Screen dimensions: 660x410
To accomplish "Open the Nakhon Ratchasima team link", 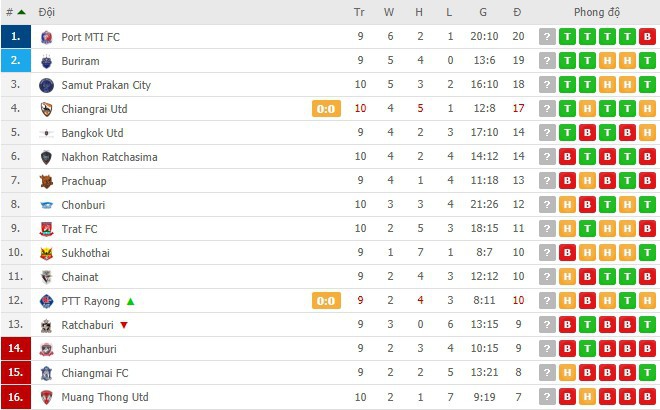I will [x=109, y=157].
